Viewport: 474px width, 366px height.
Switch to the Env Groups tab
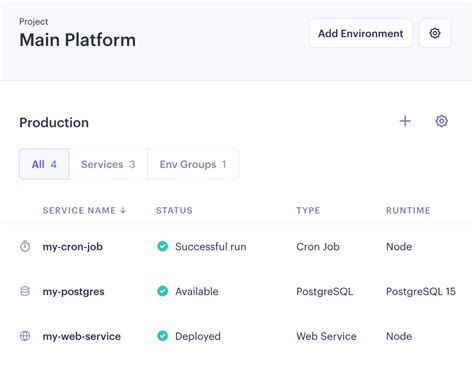point(193,164)
